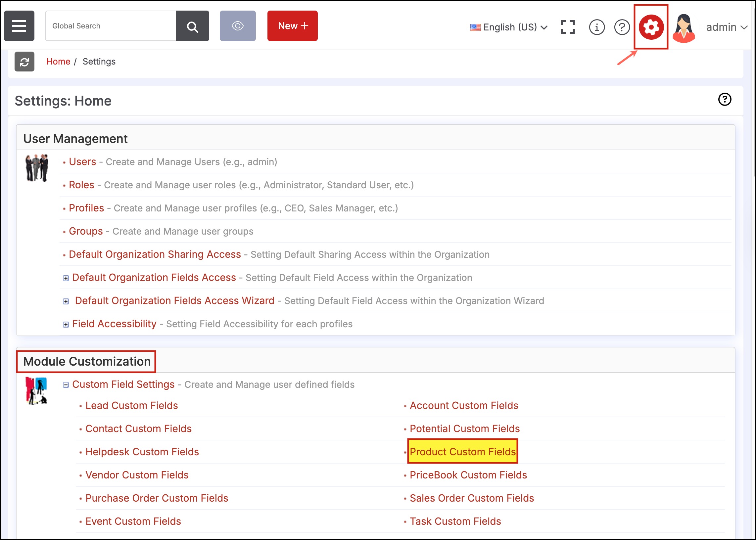756x540 pixels.
Task: Click the Module Customization section icon
Action: point(37,390)
